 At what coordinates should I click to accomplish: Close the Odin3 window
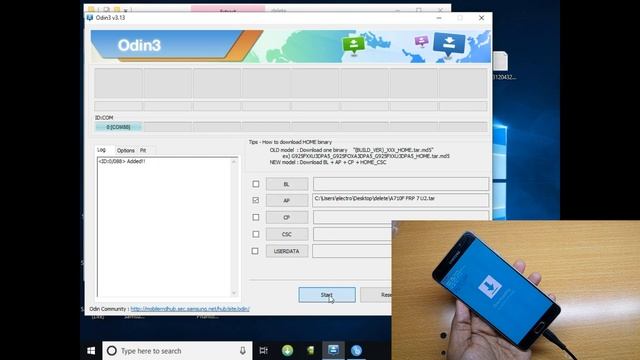pyautogui.click(x=481, y=18)
